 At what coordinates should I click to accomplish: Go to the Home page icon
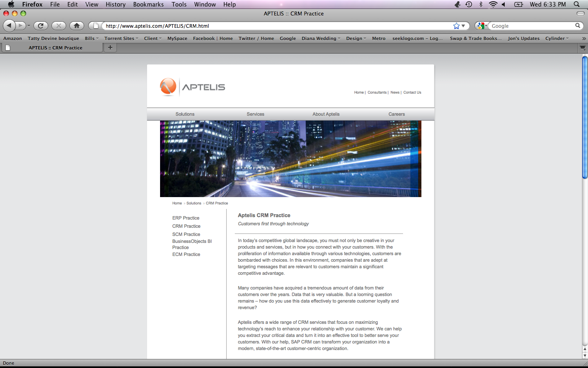[x=77, y=26]
